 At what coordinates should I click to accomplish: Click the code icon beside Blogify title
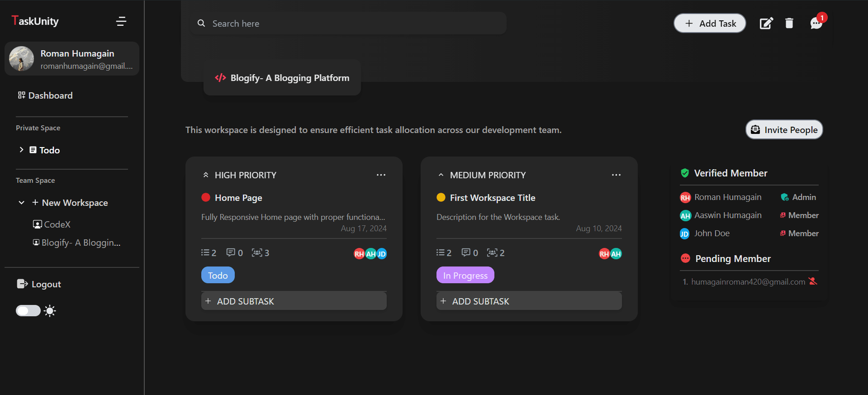pos(220,78)
